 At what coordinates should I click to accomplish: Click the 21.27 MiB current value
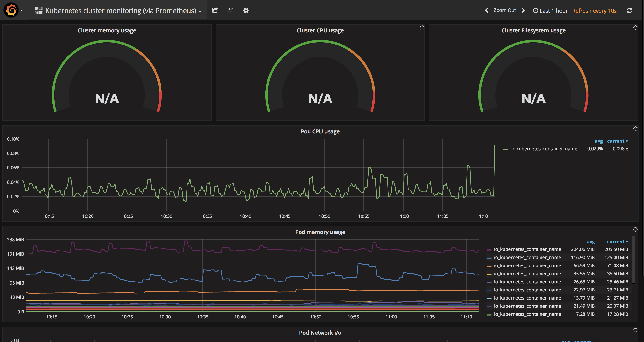click(617, 298)
